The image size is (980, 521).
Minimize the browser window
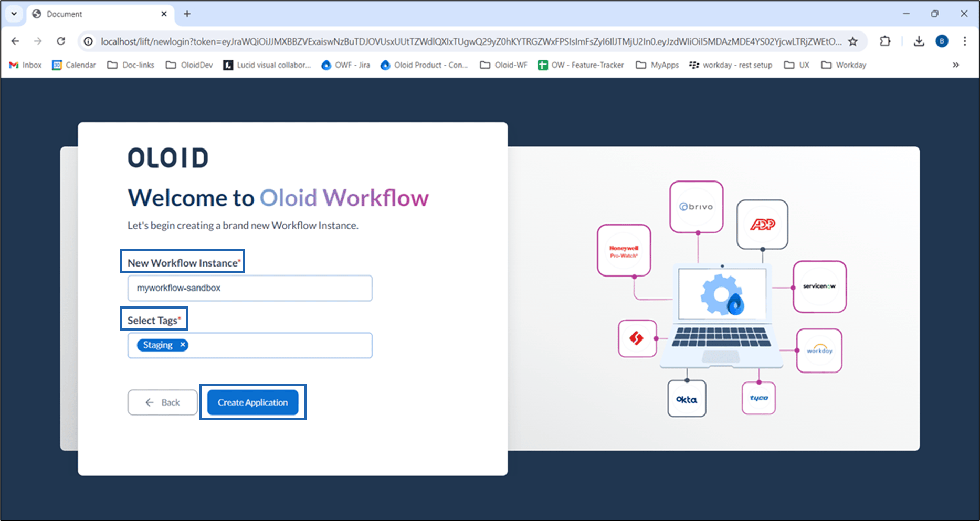[x=907, y=14]
